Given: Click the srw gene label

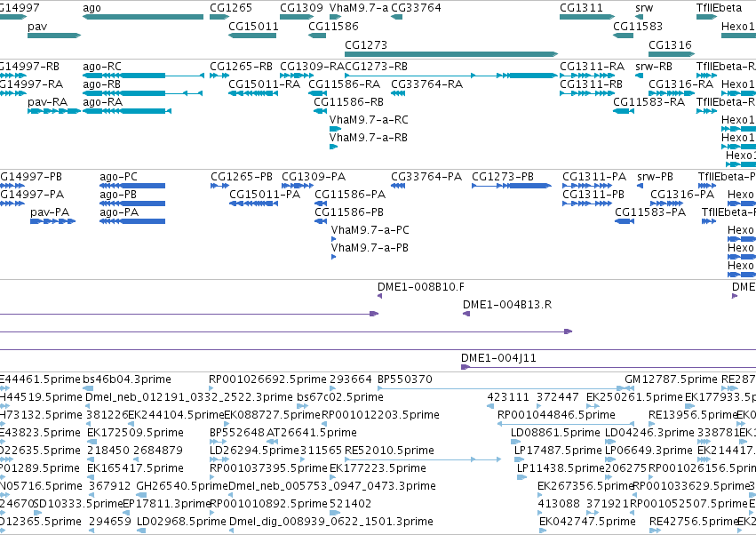Looking at the screenshot, I should pyautogui.click(x=644, y=8).
